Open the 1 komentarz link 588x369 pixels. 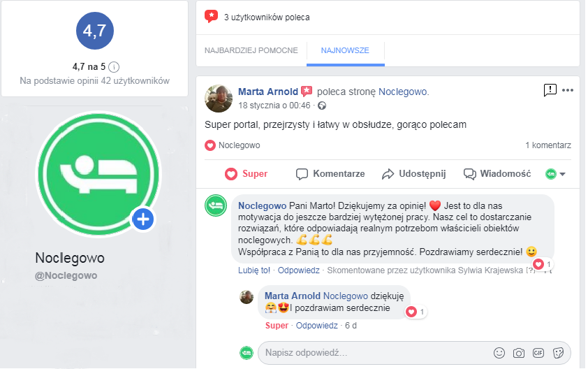click(x=548, y=145)
